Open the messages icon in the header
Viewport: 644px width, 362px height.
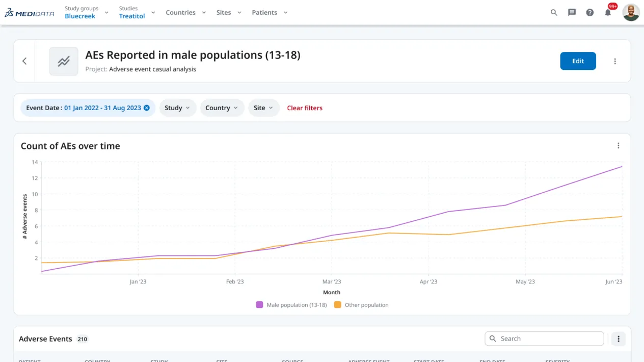click(572, 12)
